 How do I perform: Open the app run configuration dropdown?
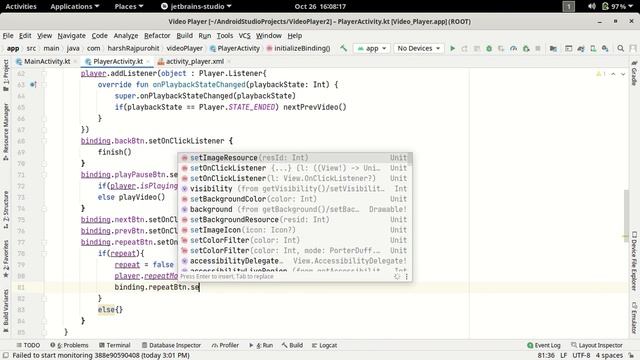coord(371,48)
